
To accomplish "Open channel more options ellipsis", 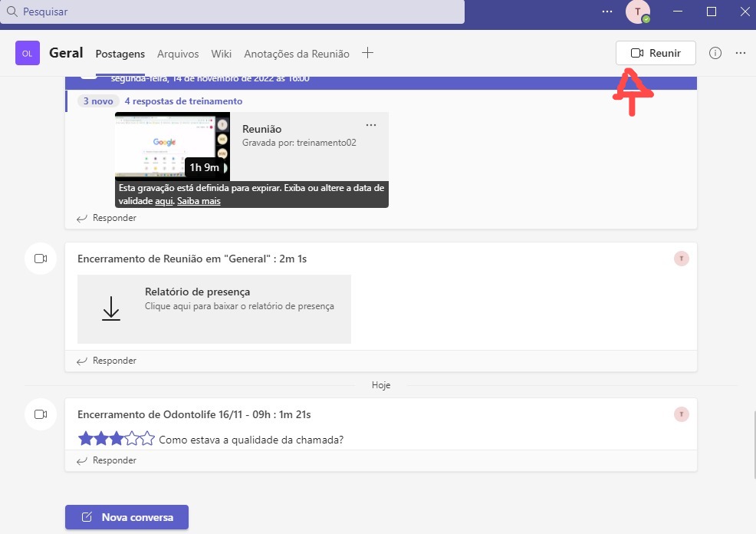I will click(x=740, y=53).
